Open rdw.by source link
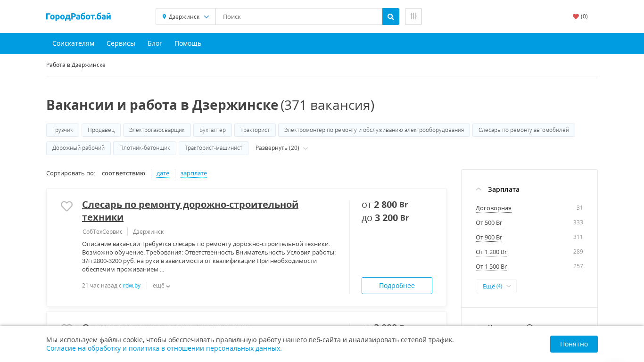Screen dimensions: 644x362 tap(132, 286)
